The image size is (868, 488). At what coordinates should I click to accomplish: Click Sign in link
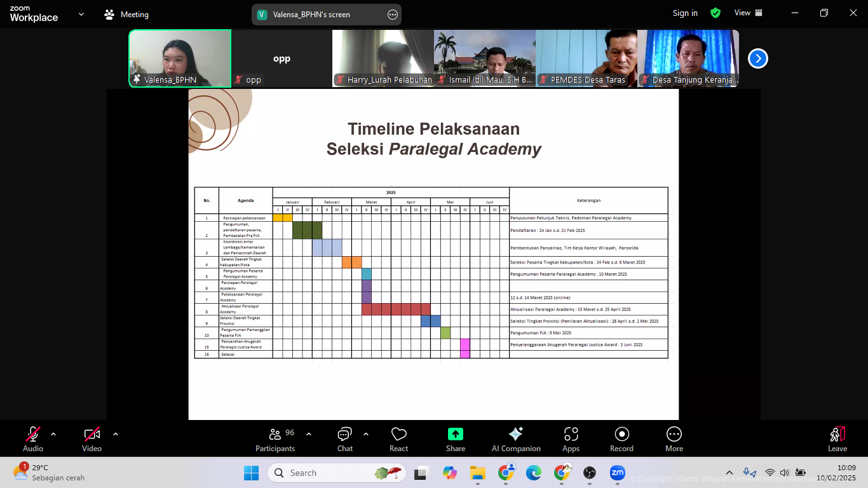(685, 13)
